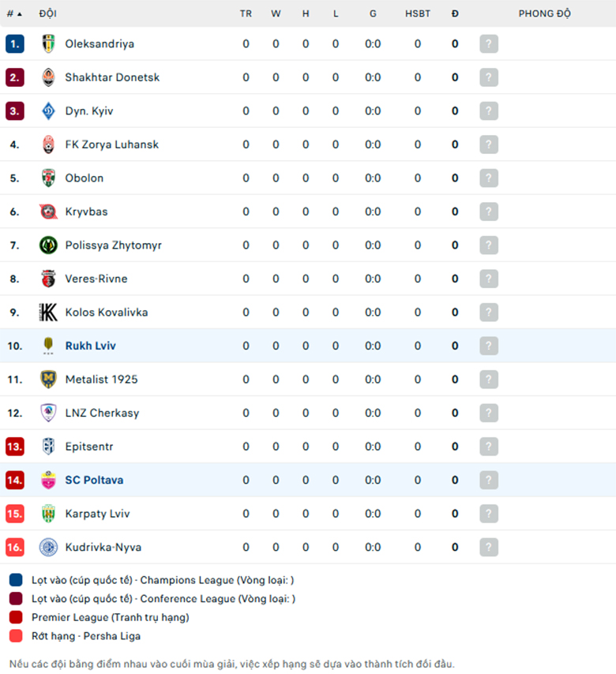Open the Veres-Rivne team link
This screenshot has width=616, height=674.
click(x=96, y=279)
